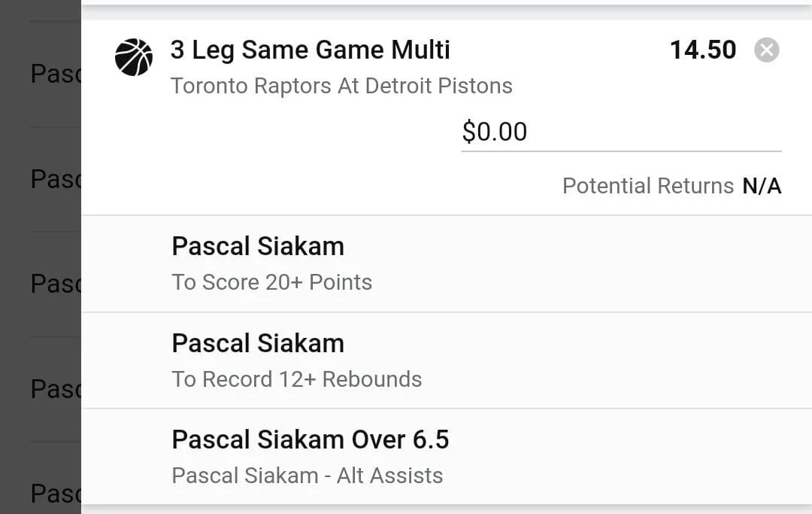The width and height of the screenshot is (812, 514).
Task: Select the 14.50 multi odds value
Action: [702, 50]
